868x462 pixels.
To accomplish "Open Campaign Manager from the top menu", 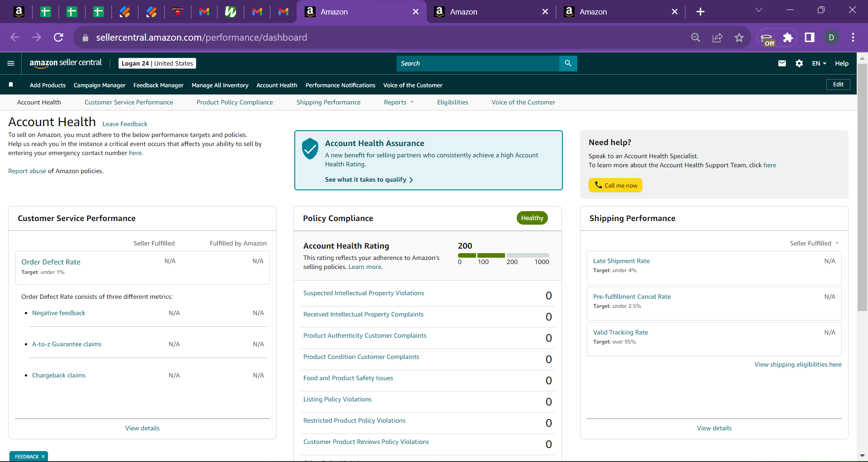I will 99,85.
